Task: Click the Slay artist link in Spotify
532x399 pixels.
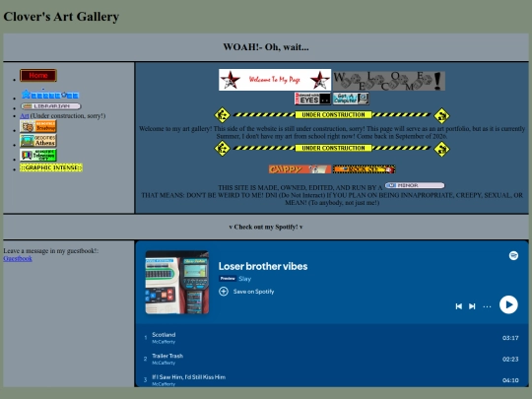Action: 244,279
